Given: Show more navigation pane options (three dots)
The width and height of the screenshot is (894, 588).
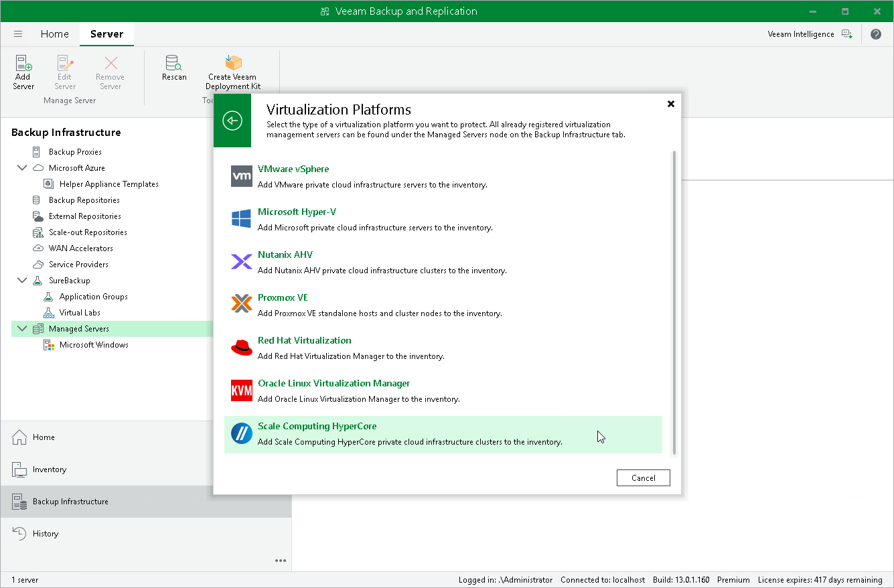Looking at the screenshot, I should pos(281,561).
